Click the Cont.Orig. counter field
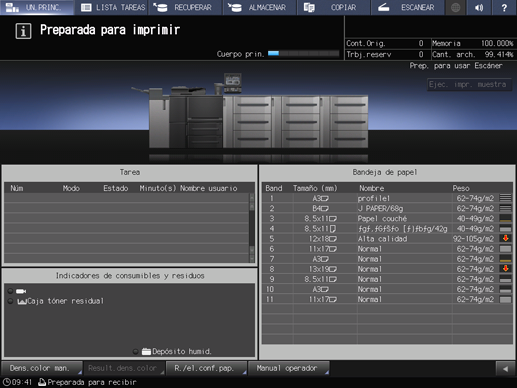This screenshot has height=388, width=517. (x=388, y=43)
